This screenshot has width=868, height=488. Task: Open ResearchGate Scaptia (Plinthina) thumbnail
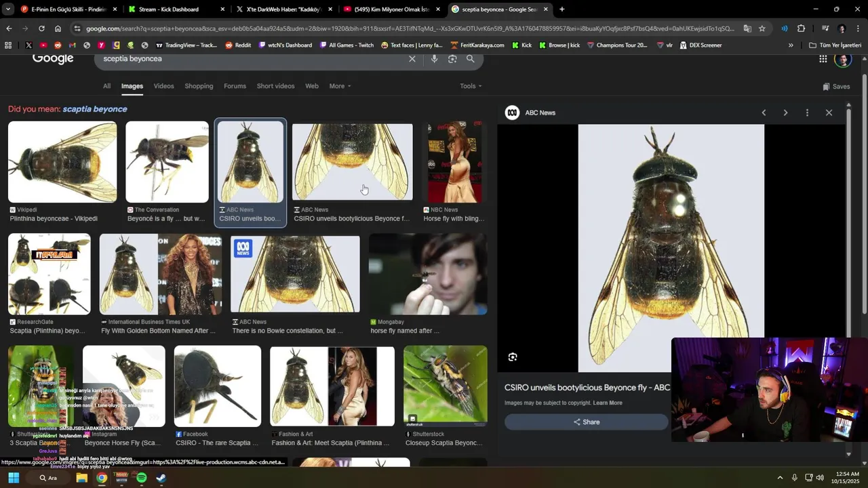tap(49, 274)
